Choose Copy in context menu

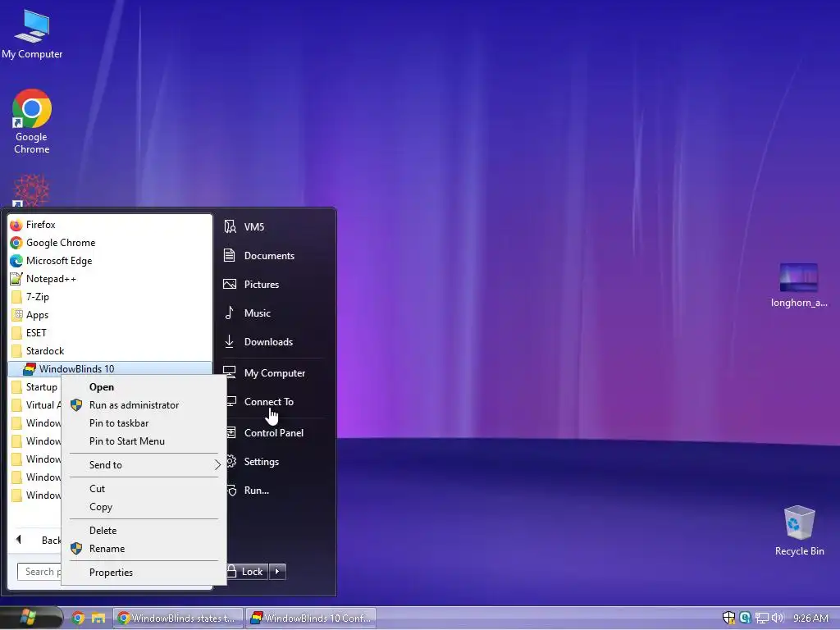[144, 507]
